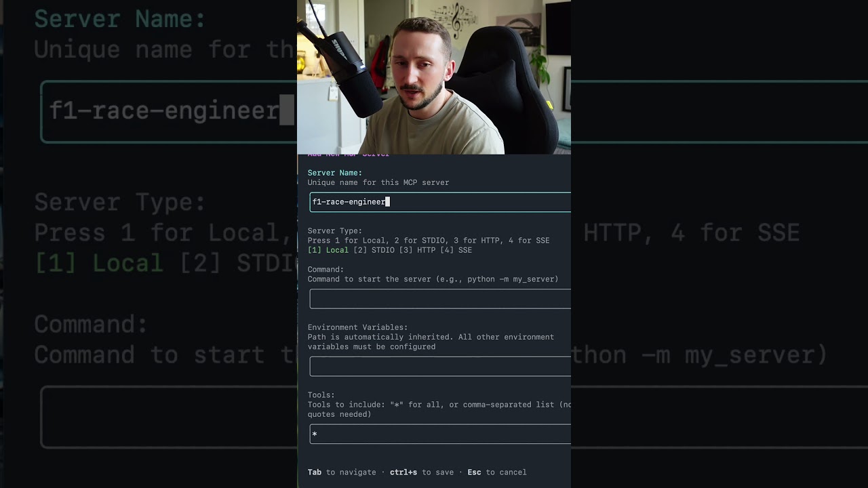
Task: Click the Server Type: heading in center panel
Action: (x=335, y=231)
